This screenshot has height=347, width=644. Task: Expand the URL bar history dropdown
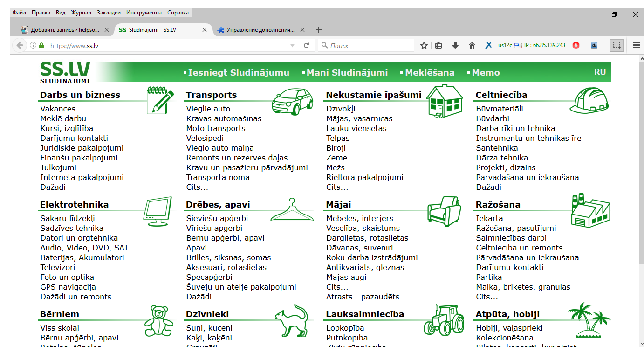click(292, 46)
